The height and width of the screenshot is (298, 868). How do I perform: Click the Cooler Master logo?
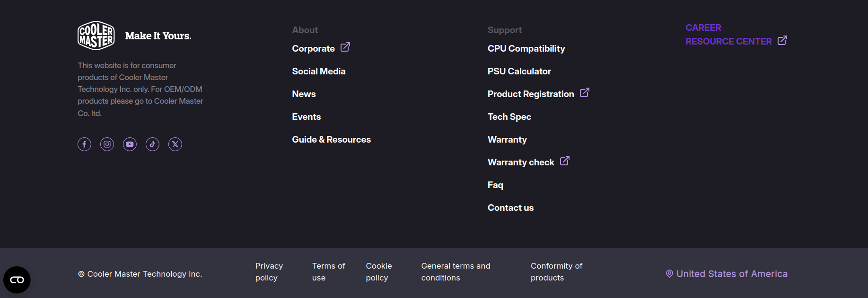[x=96, y=36]
